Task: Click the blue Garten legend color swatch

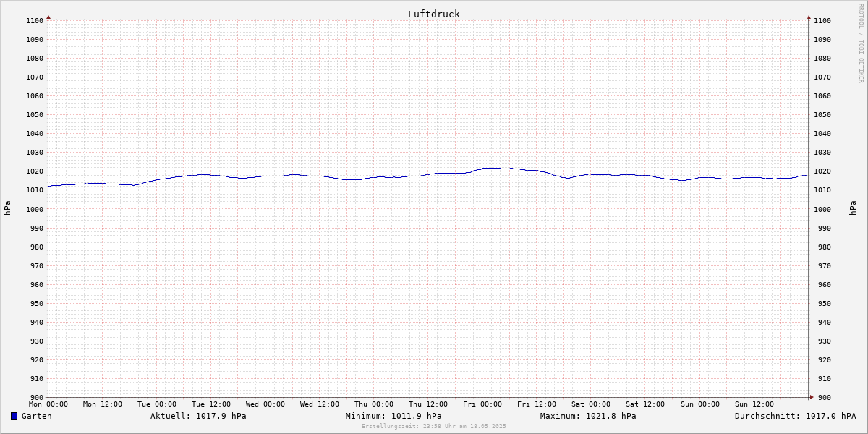Action: coord(14,416)
